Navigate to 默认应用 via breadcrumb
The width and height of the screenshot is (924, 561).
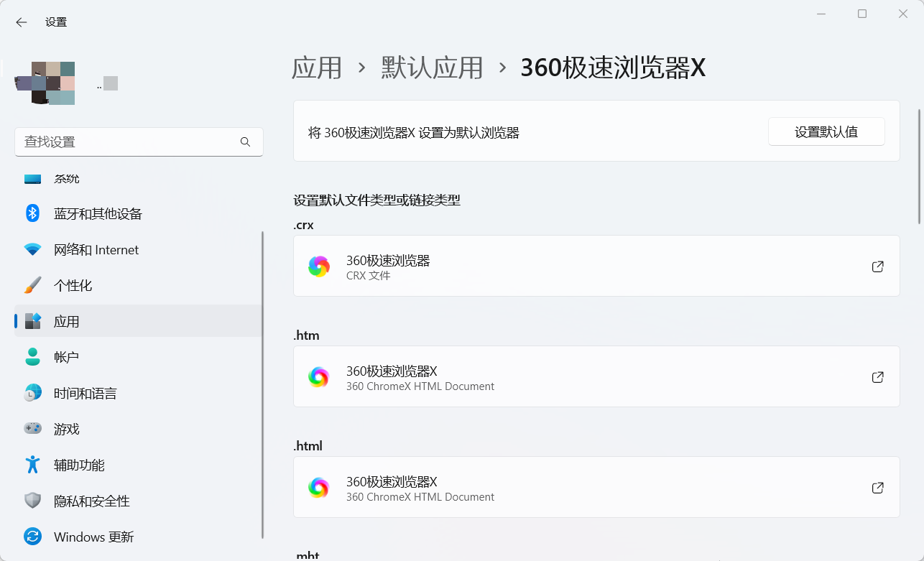(x=431, y=67)
